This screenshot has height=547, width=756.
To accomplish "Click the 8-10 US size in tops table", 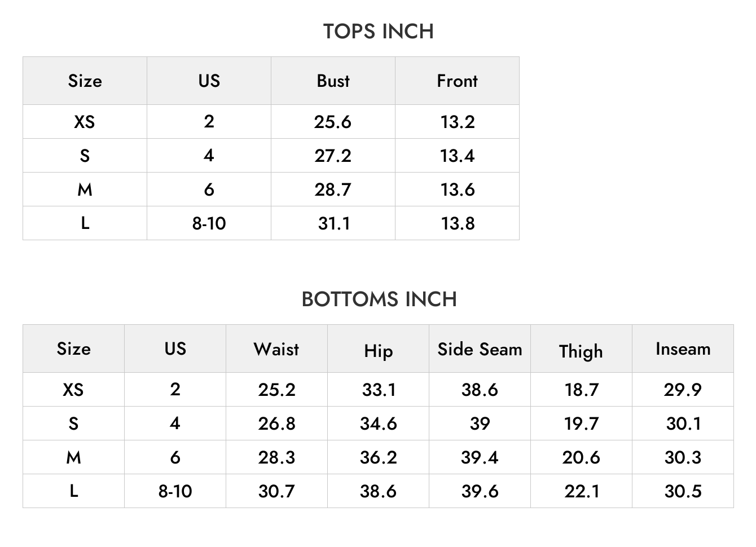I will (x=209, y=223).
